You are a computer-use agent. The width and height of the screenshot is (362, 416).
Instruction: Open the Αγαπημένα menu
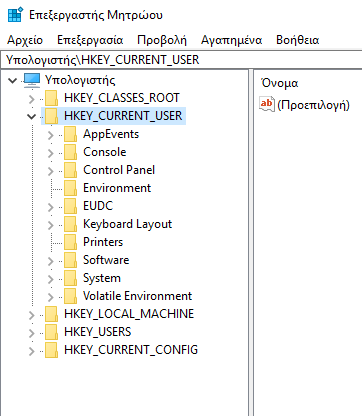coord(231,40)
